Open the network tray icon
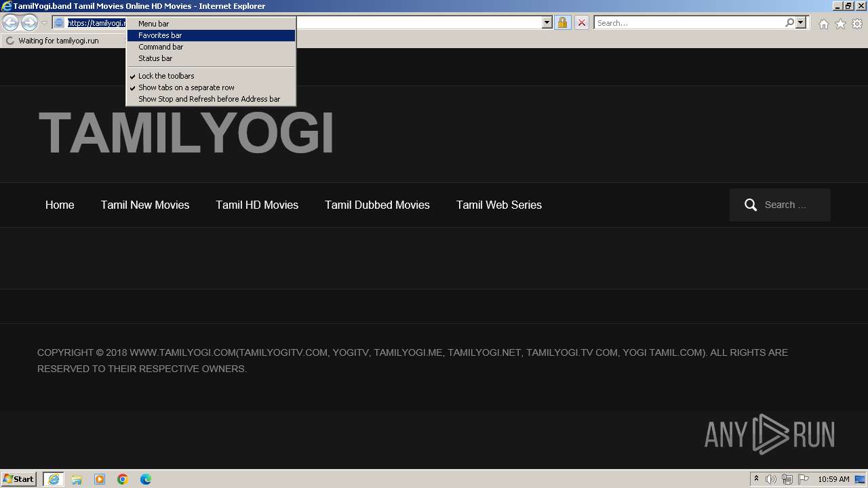The width and height of the screenshot is (868, 488). [787, 479]
